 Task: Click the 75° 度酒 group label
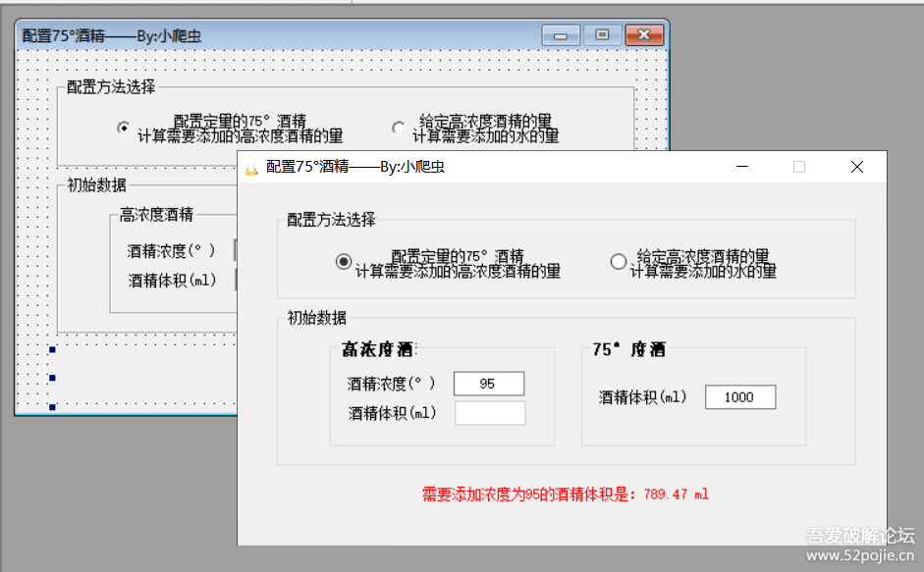point(628,349)
